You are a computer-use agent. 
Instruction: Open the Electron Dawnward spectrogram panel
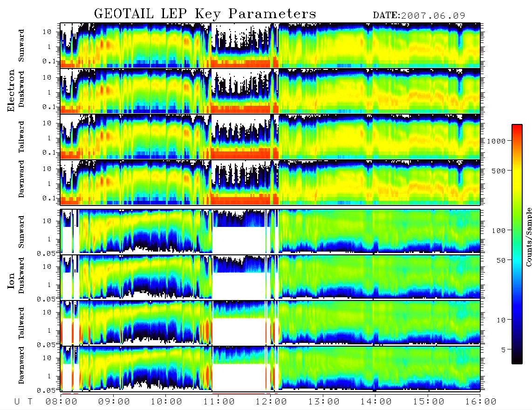click(x=270, y=182)
